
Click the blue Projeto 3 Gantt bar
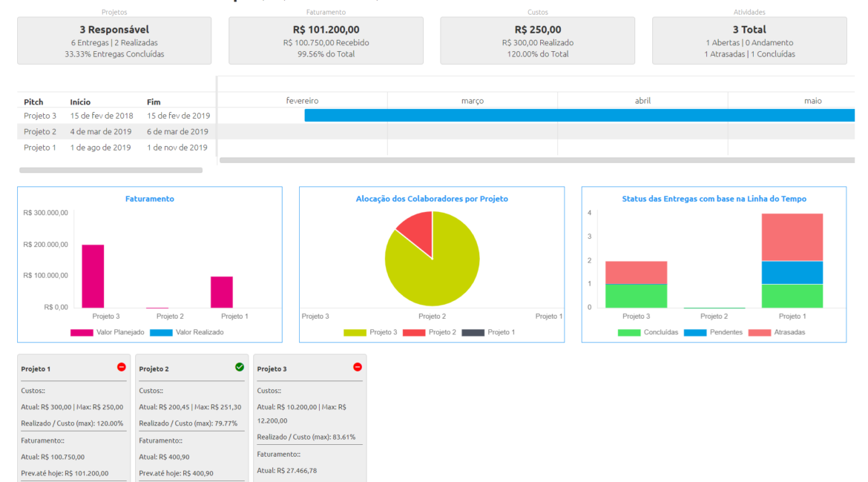(x=579, y=115)
